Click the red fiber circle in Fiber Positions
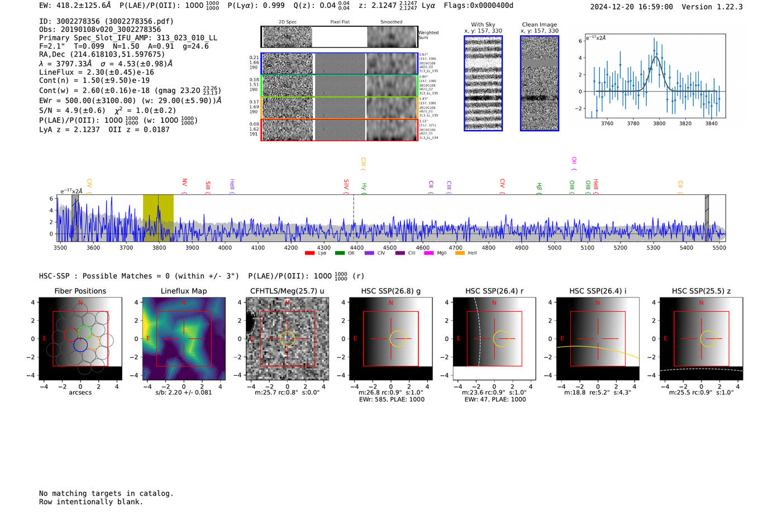This screenshot has width=782, height=532. pos(71,335)
